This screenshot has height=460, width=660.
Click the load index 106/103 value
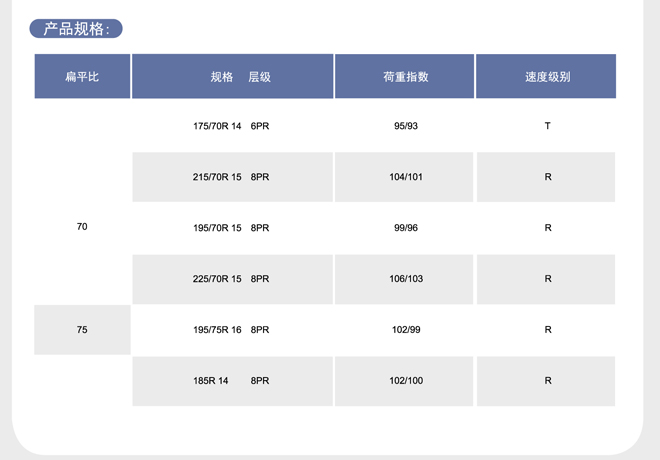pyautogui.click(x=405, y=279)
